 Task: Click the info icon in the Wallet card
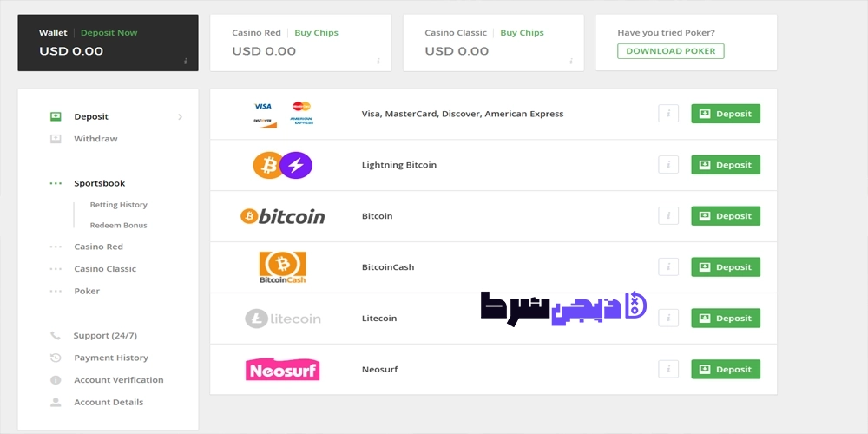click(x=186, y=61)
